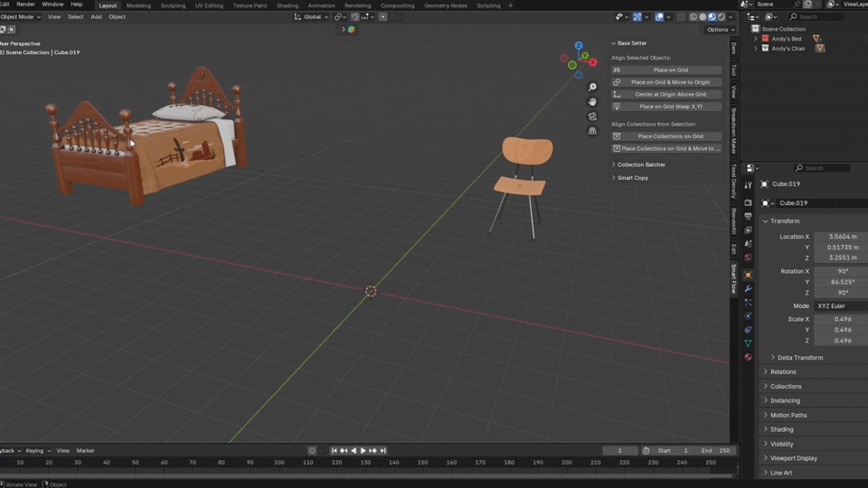Click the Place on Grid button
The image size is (868, 488).
666,70
